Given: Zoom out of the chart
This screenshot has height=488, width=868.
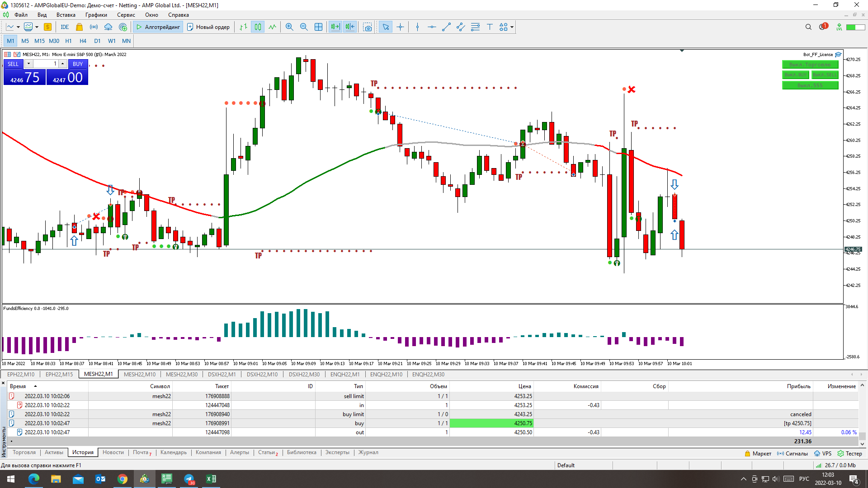Looking at the screenshot, I should pos(304,27).
